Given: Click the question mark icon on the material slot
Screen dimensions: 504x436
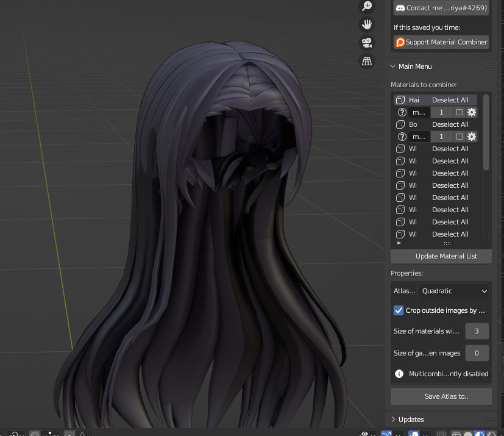Looking at the screenshot, I should click(401, 112).
